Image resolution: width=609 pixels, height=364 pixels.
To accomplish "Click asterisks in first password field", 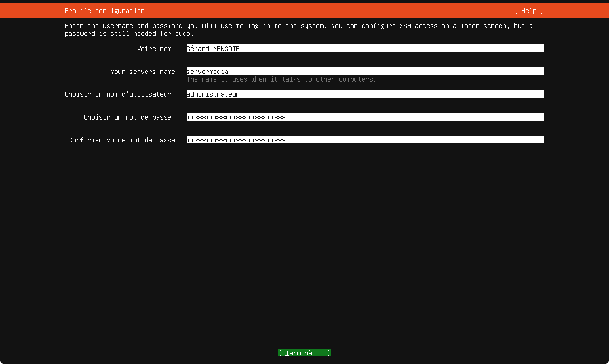I will pyautogui.click(x=236, y=117).
